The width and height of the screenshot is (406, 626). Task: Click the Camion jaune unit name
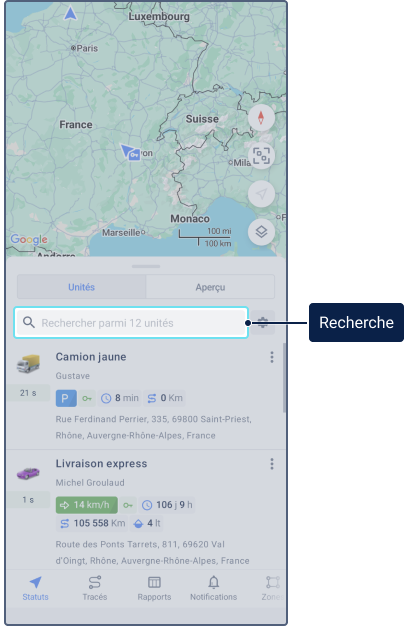click(x=91, y=357)
